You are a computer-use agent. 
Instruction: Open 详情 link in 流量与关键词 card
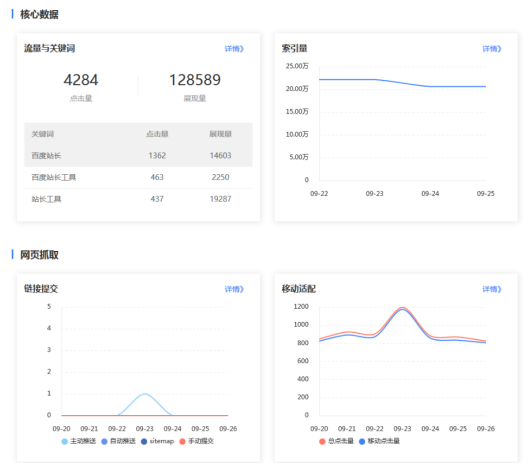[234, 49]
